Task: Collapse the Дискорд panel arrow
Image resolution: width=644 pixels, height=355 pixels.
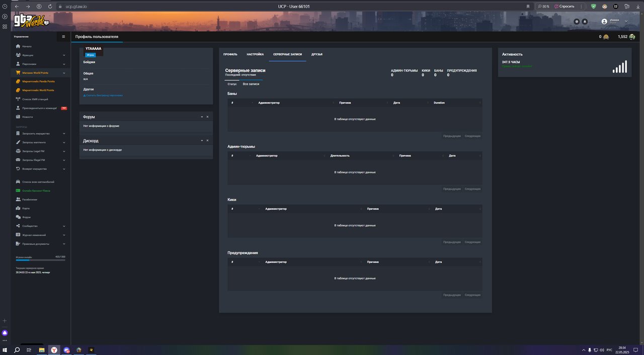Action: [202, 141]
